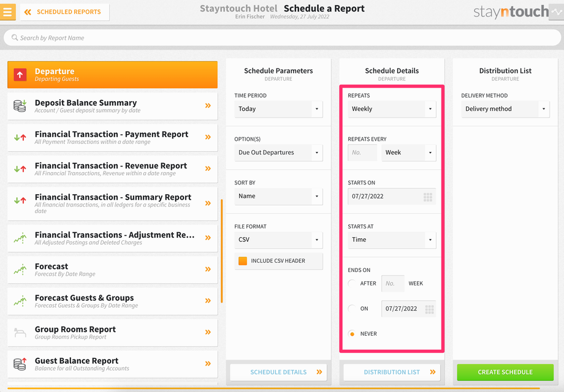Click Adjustment Report chart icon
The width and height of the screenshot is (564, 392).
click(x=20, y=238)
